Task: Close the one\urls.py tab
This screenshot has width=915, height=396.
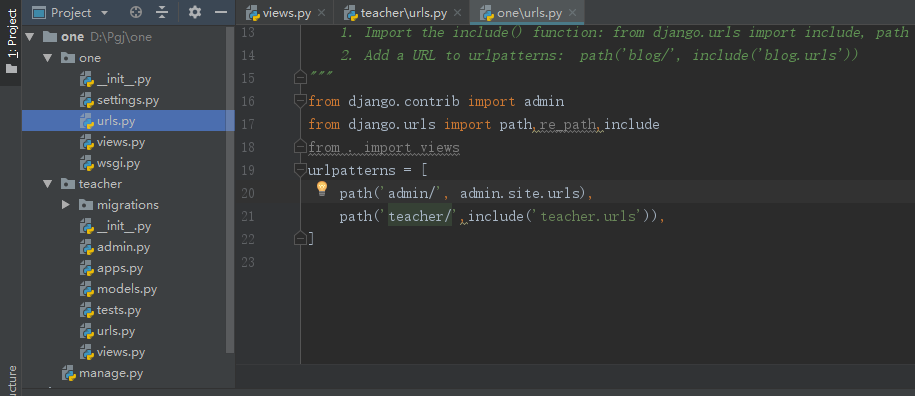Action: (572, 12)
